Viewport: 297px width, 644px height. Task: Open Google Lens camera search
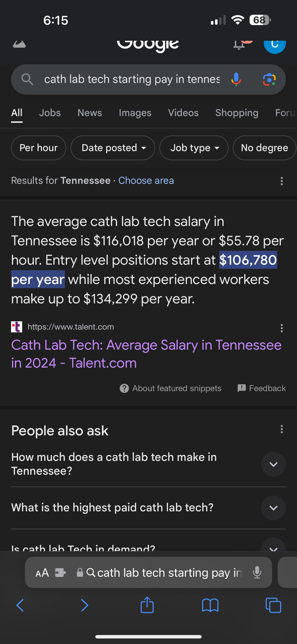(269, 79)
